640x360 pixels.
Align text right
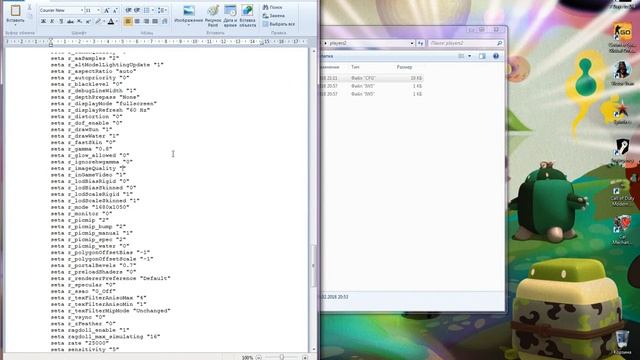[x=146, y=21]
